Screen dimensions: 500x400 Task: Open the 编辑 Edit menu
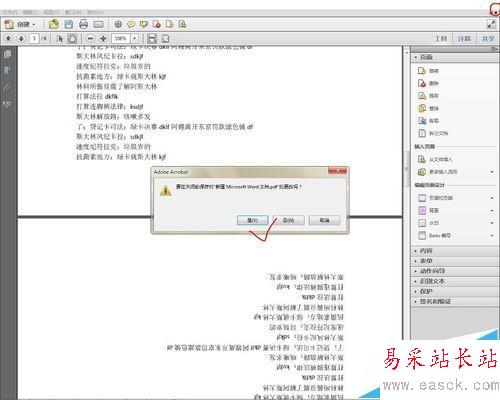[x=30, y=12]
